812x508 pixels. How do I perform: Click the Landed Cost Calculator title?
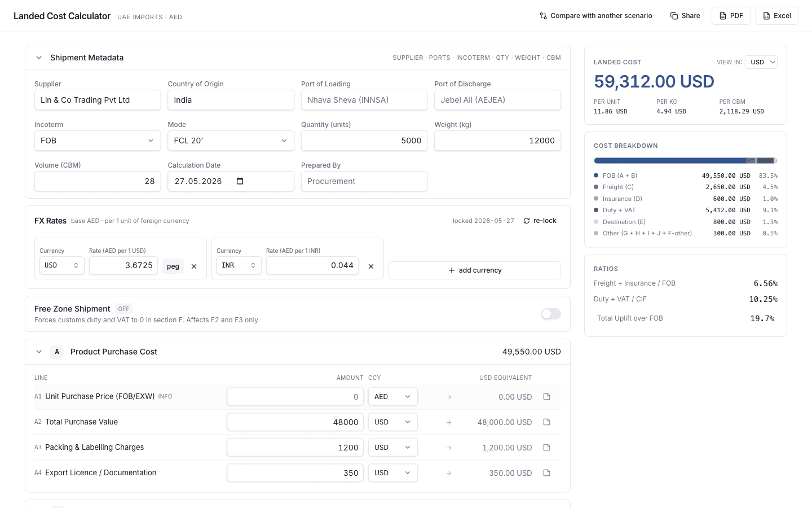point(62,16)
